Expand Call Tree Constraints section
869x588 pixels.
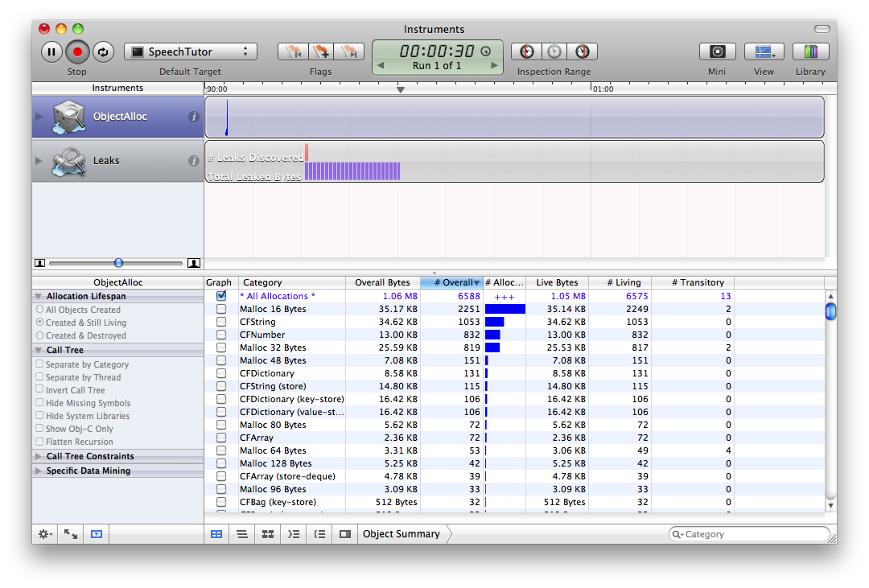point(39,456)
